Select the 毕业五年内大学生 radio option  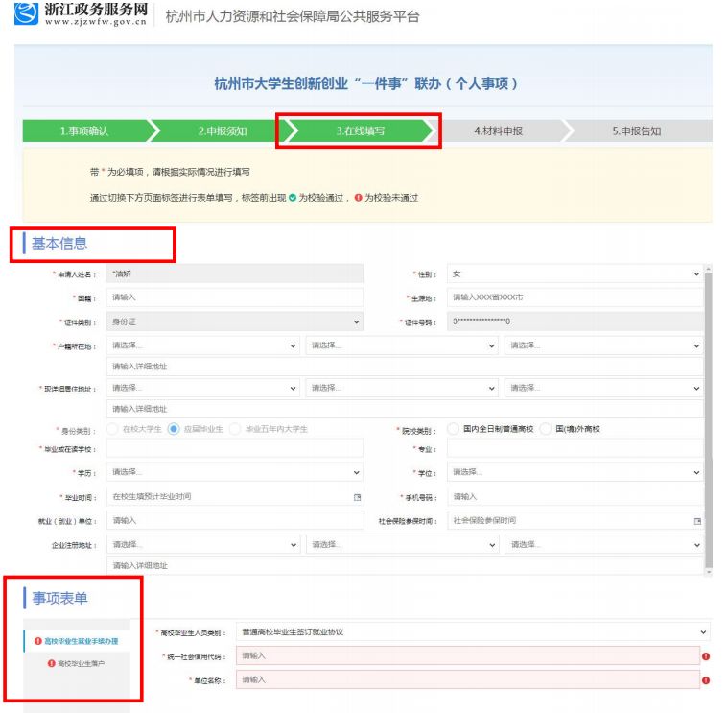235,429
